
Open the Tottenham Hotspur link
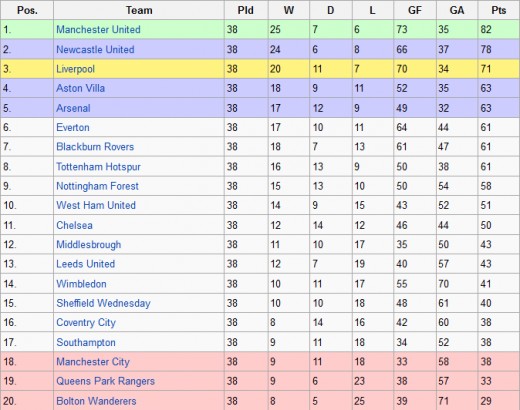pos(98,167)
